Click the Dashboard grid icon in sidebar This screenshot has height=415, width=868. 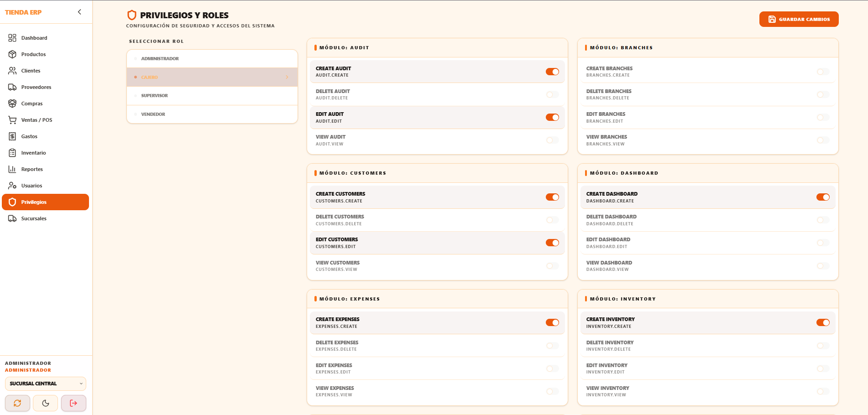(x=12, y=38)
